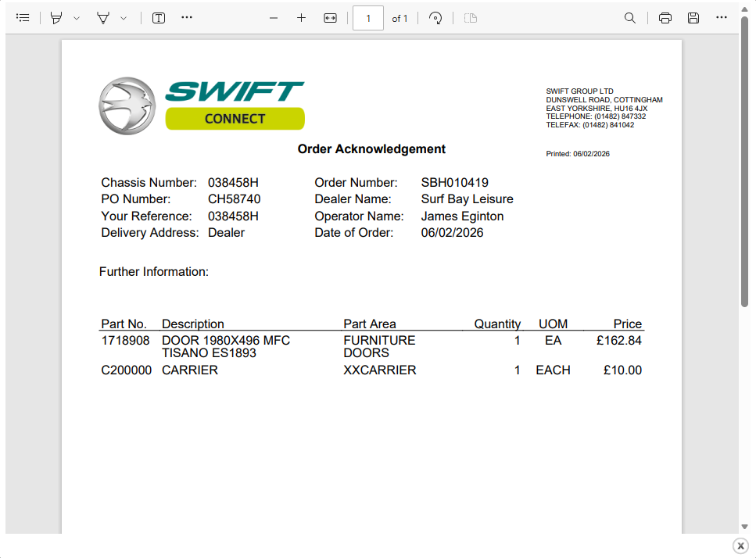The width and height of the screenshot is (756, 558).
Task: Save the PDF document
Action: click(693, 18)
